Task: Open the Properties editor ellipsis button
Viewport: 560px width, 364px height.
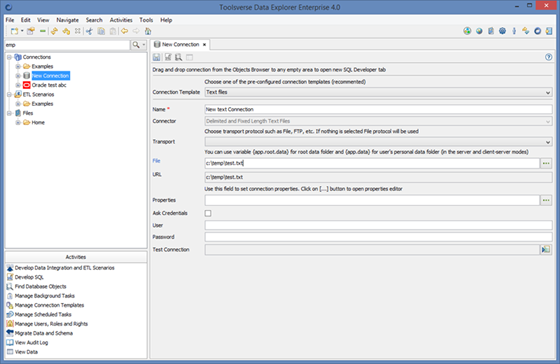Action: [x=546, y=200]
